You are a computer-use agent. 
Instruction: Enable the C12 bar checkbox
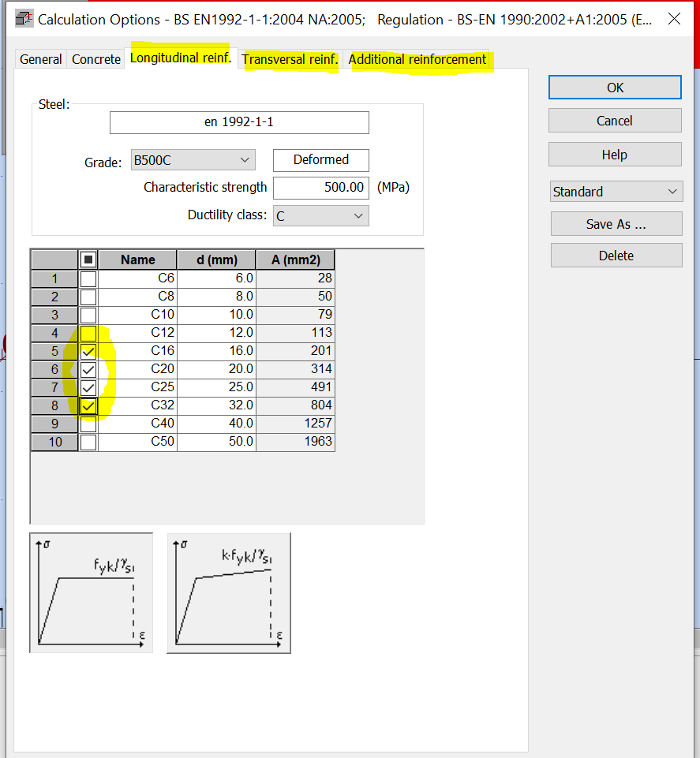(x=88, y=333)
